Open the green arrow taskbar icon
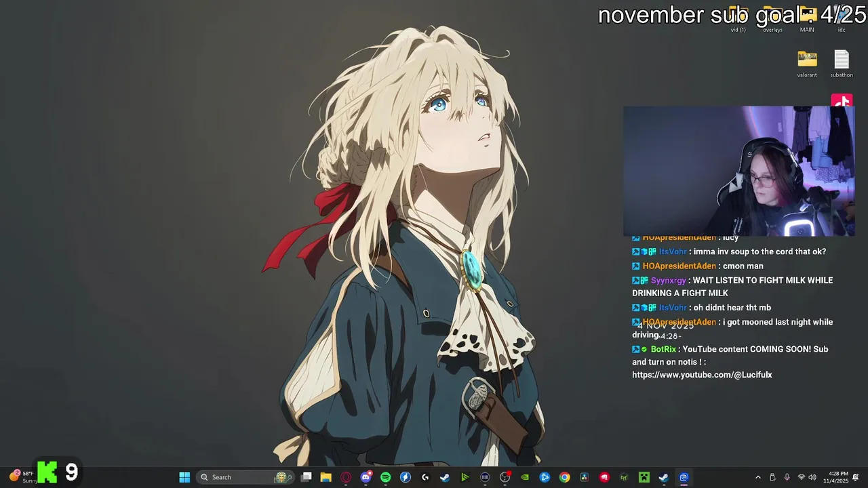 pyautogui.click(x=465, y=477)
